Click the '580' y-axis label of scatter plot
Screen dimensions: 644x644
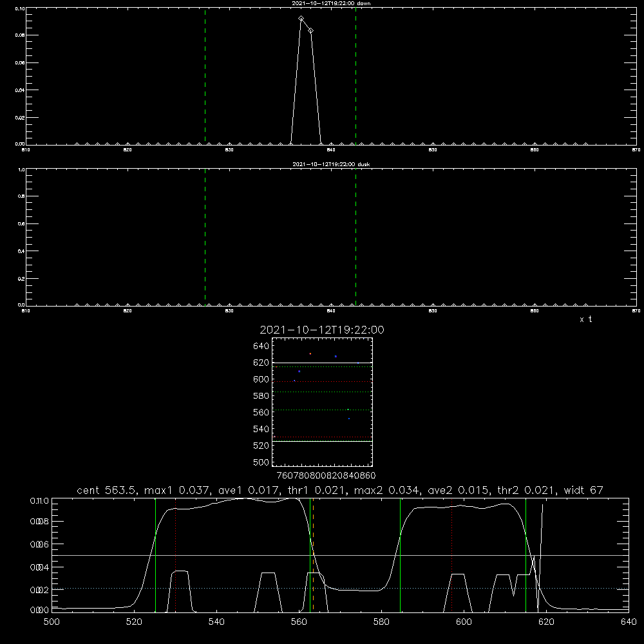coord(261,395)
